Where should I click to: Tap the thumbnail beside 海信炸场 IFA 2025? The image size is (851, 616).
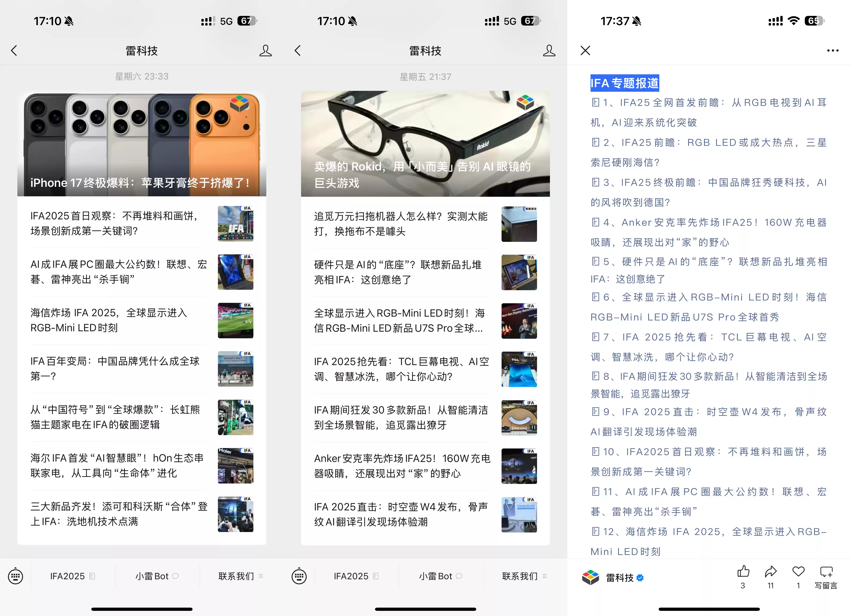point(235,320)
